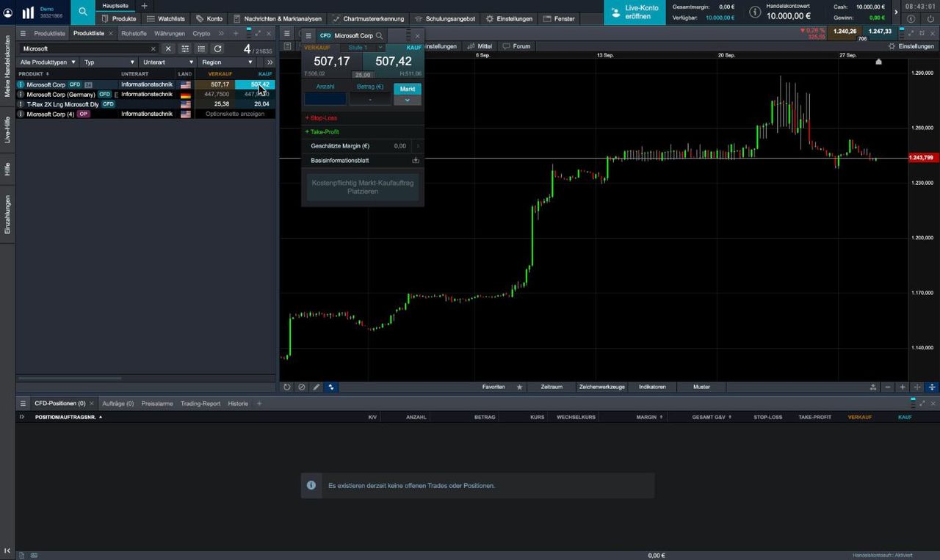Toggle the Markt order type button
The height and width of the screenshot is (560, 940).
coord(408,89)
